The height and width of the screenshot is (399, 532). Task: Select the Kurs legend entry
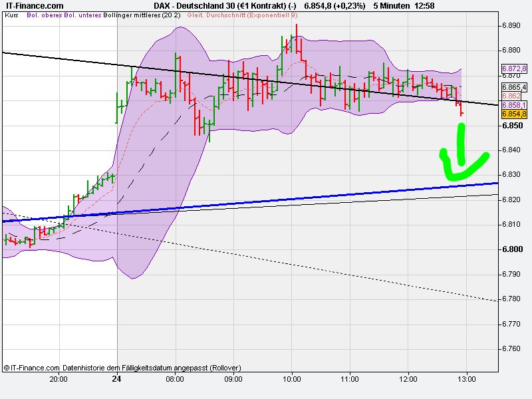(x=12, y=15)
